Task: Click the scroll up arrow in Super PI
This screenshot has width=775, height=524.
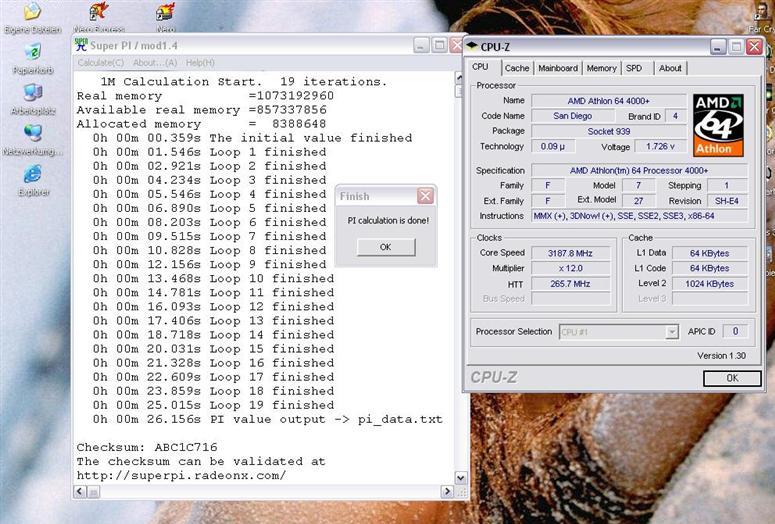Action: click(459, 78)
